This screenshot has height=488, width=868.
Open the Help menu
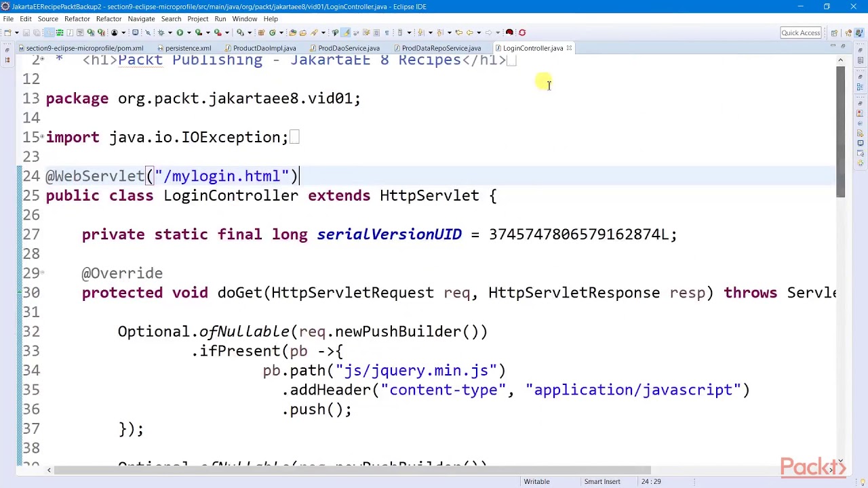(271, 19)
